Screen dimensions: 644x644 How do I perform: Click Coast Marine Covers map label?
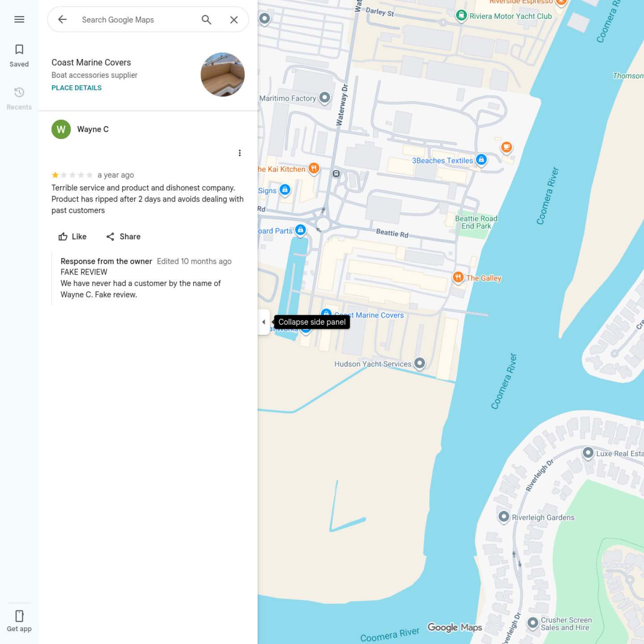tap(369, 315)
